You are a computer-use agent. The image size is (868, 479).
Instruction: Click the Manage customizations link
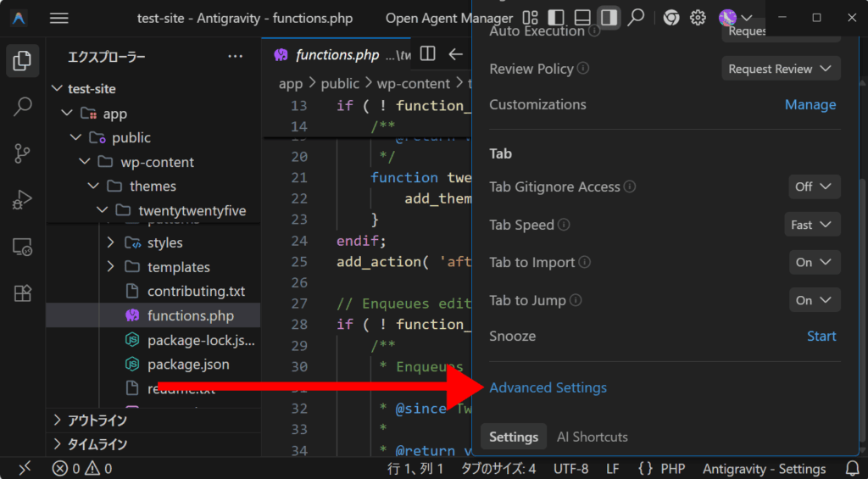pyautogui.click(x=810, y=104)
